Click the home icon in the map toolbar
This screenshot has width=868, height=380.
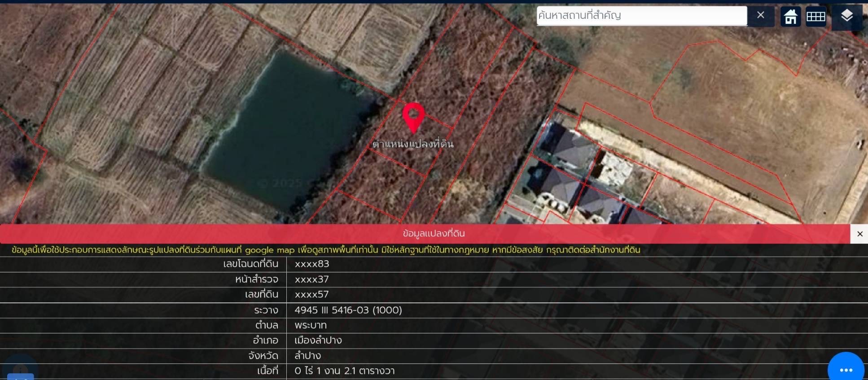tap(790, 17)
